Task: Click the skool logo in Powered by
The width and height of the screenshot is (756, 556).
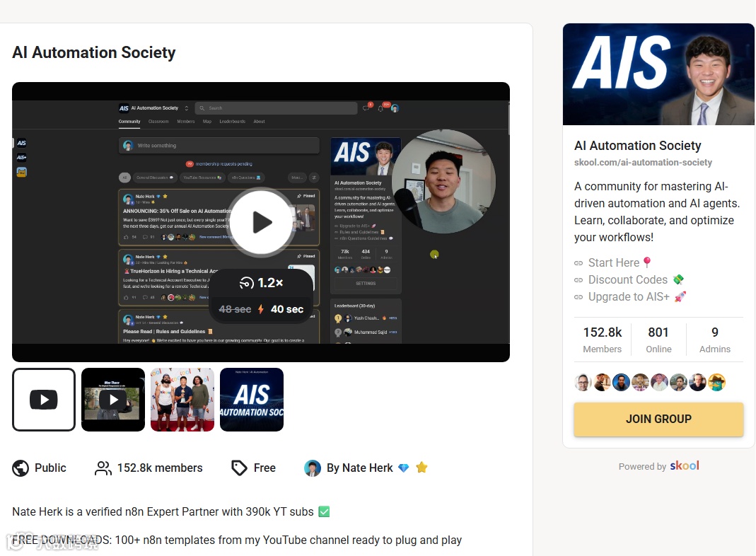Action: (684, 465)
